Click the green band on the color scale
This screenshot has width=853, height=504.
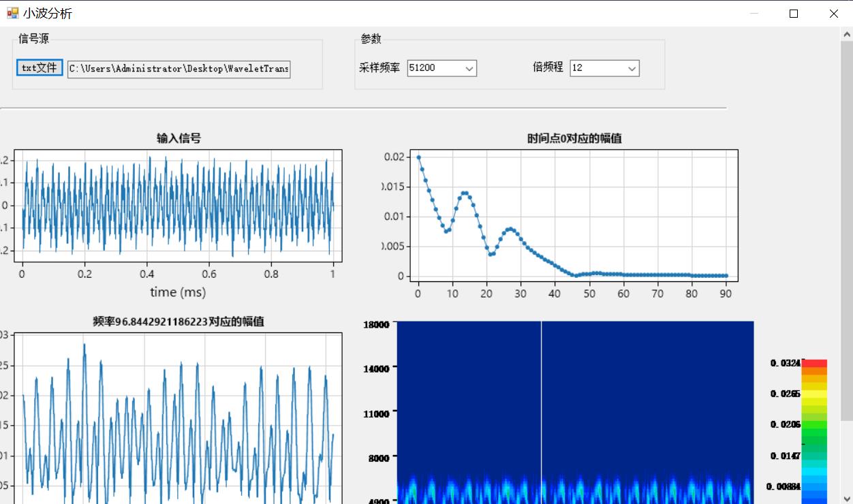point(814,430)
